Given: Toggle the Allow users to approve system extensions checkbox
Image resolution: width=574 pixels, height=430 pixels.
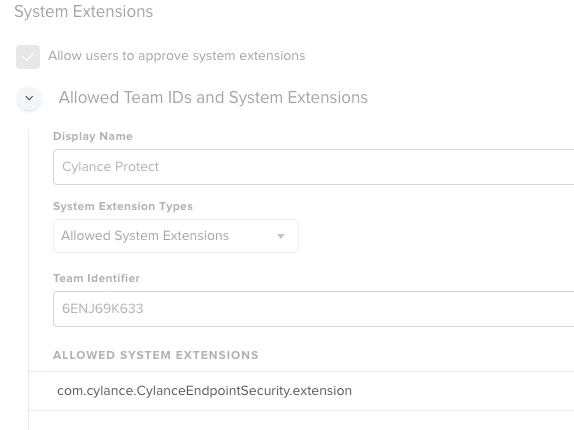Looking at the screenshot, I should [28, 57].
